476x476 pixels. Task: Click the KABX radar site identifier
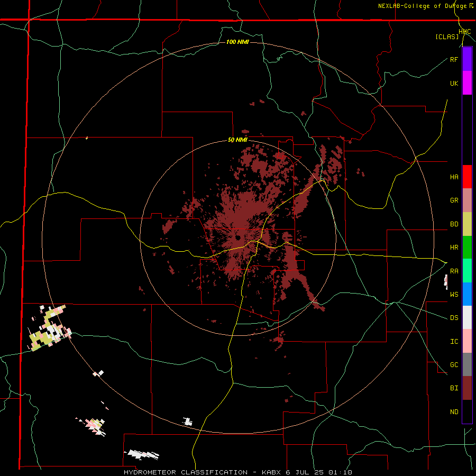tap(272, 472)
